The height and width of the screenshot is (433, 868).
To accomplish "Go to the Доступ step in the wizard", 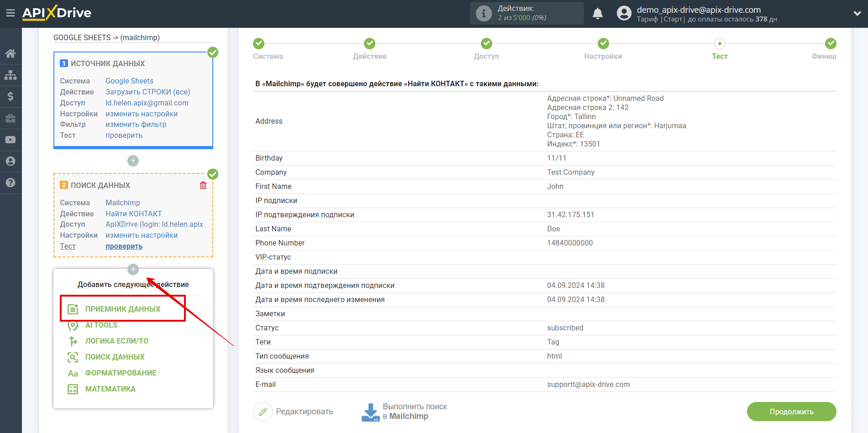I will coord(486,49).
